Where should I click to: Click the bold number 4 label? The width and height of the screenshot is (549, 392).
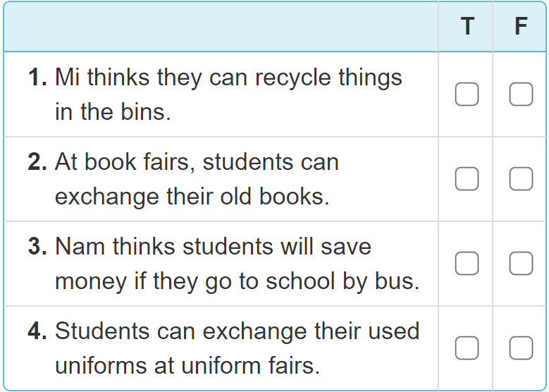pos(37,331)
